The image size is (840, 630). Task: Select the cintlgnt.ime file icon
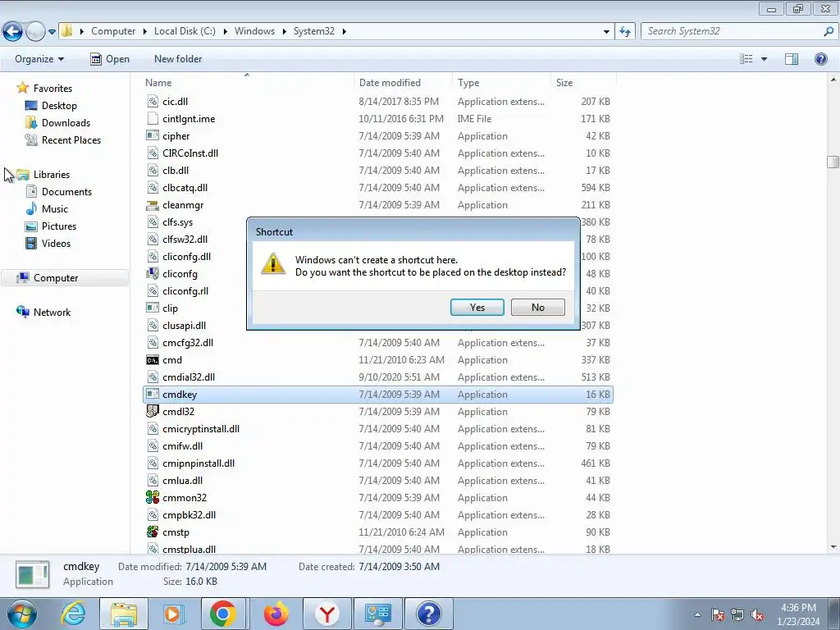153,119
